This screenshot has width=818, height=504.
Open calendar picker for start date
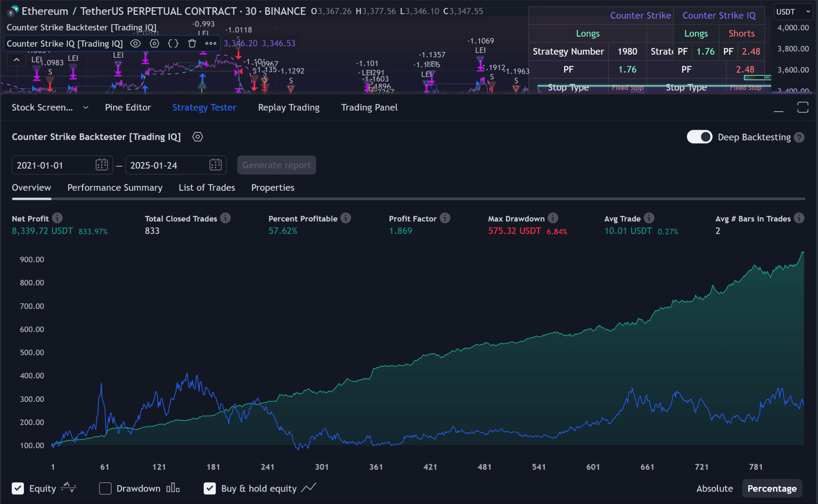click(102, 165)
